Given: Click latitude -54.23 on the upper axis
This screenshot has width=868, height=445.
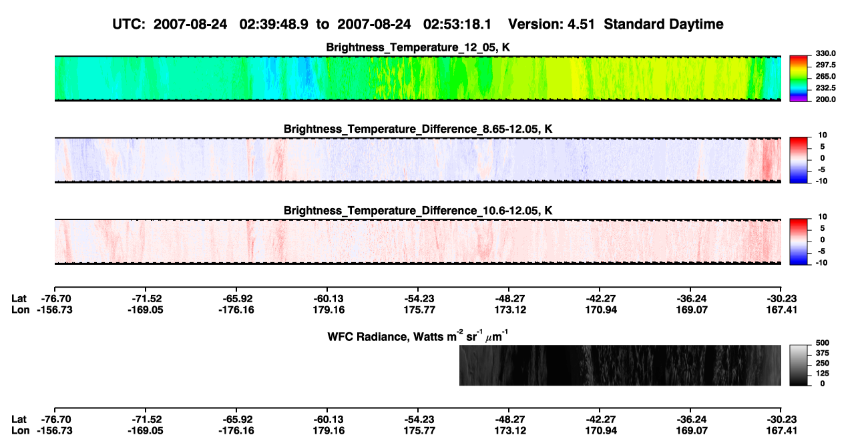Looking at the screenshot, I should (x=419, y=299).
